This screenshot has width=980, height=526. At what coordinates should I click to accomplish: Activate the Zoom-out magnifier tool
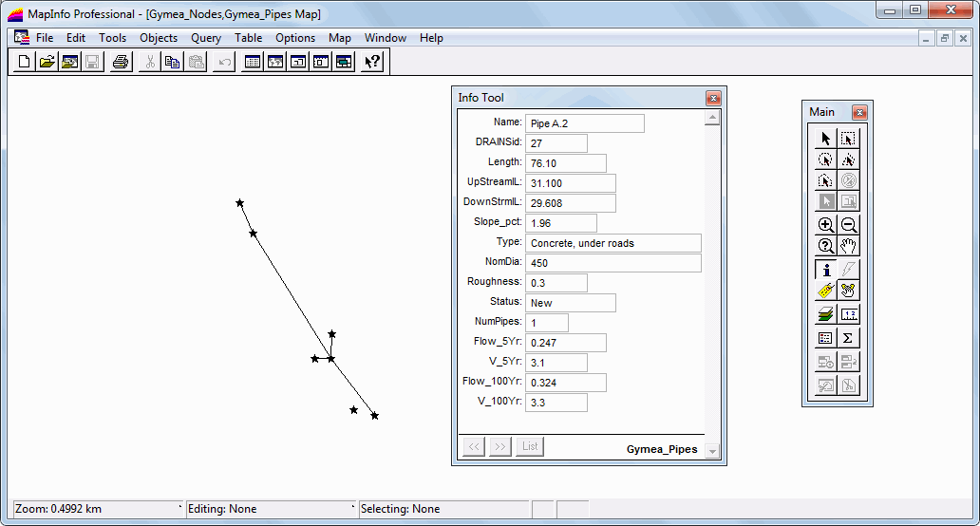point(848,225)
